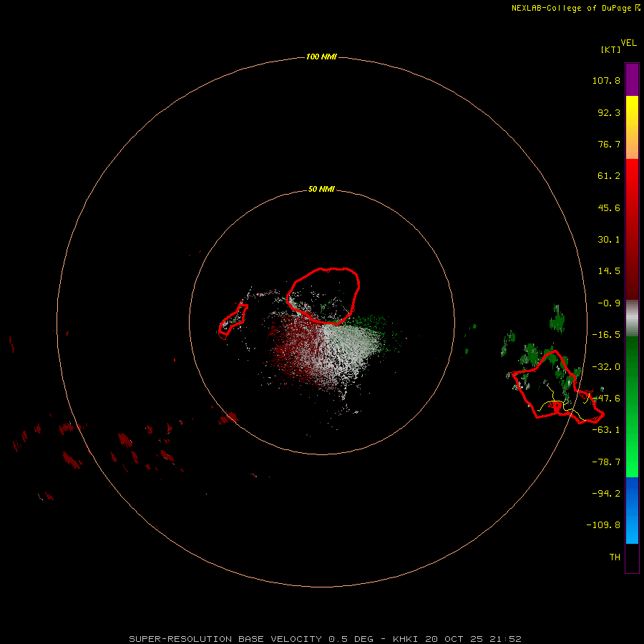Click the TH legend label
This screenshot has height=644, width=644.
pos(615,557)
